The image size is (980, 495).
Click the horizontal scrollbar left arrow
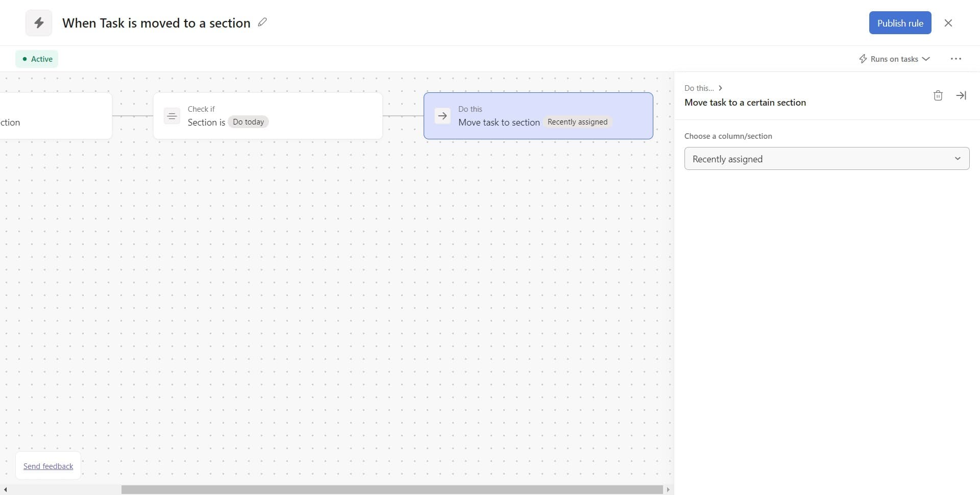tap(5, 490)
